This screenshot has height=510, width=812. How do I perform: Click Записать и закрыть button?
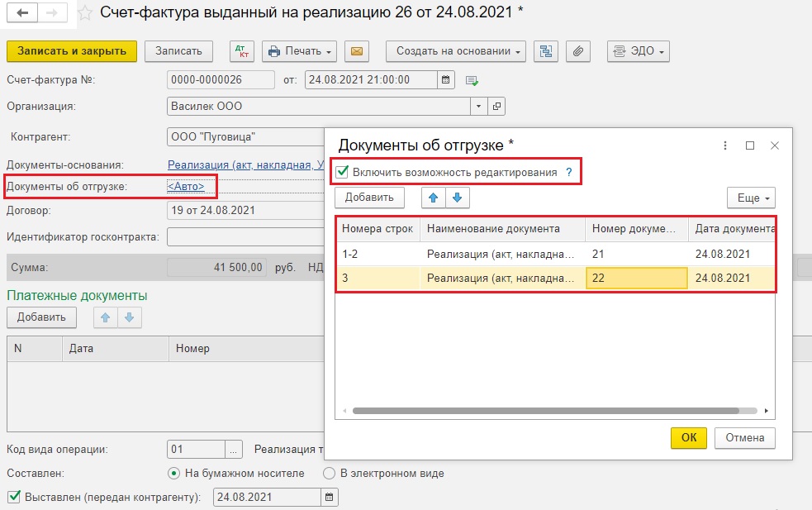click(x=72, y=51)
